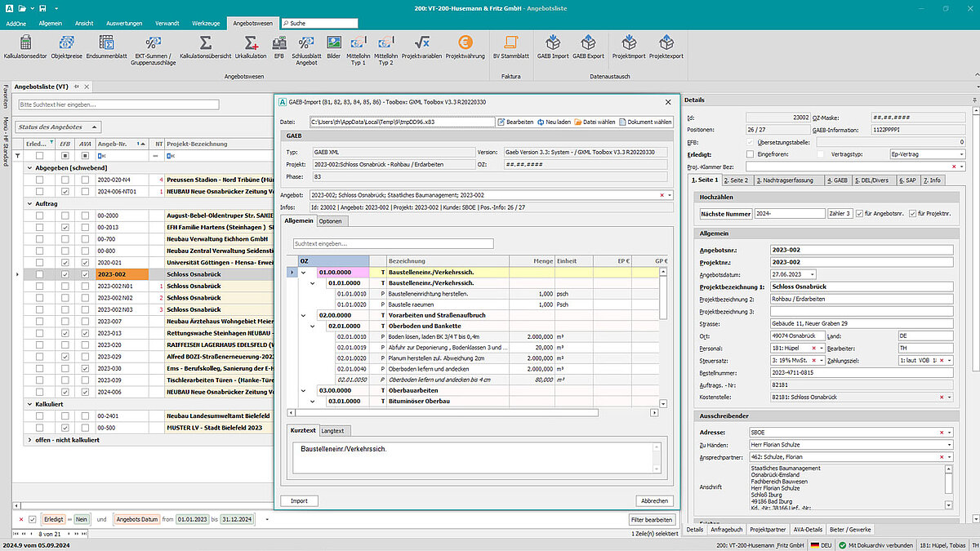Open BV Stammblatt in Faktura group
Screen dimensions: 980x551
[x=511, y=42]
